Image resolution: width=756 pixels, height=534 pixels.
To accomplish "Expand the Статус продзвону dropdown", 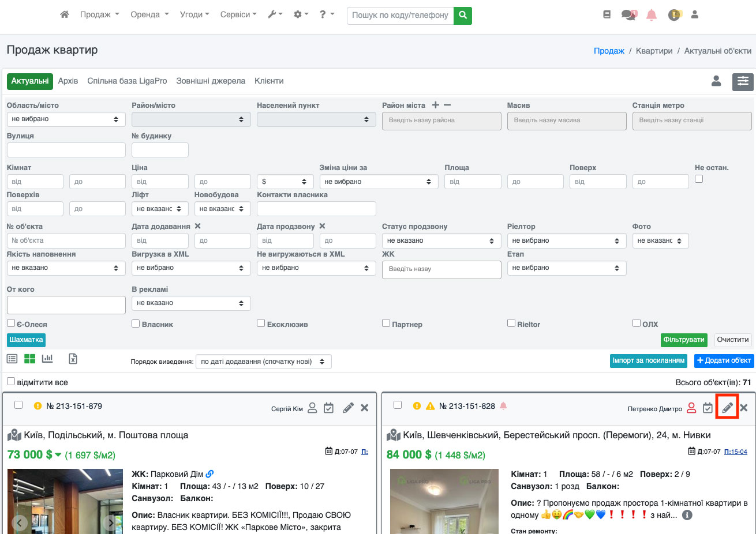I will pos(441,240).
